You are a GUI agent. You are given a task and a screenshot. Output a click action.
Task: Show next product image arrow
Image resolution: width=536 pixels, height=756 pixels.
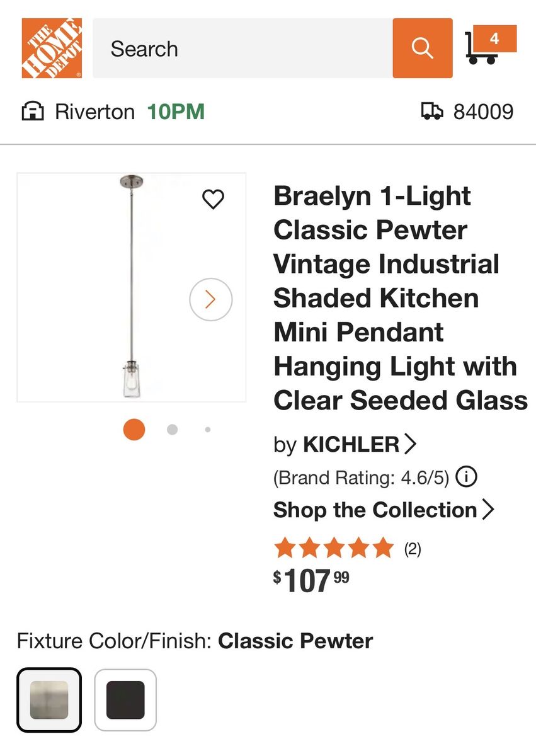pyautogui.click(x=211, y=299)
